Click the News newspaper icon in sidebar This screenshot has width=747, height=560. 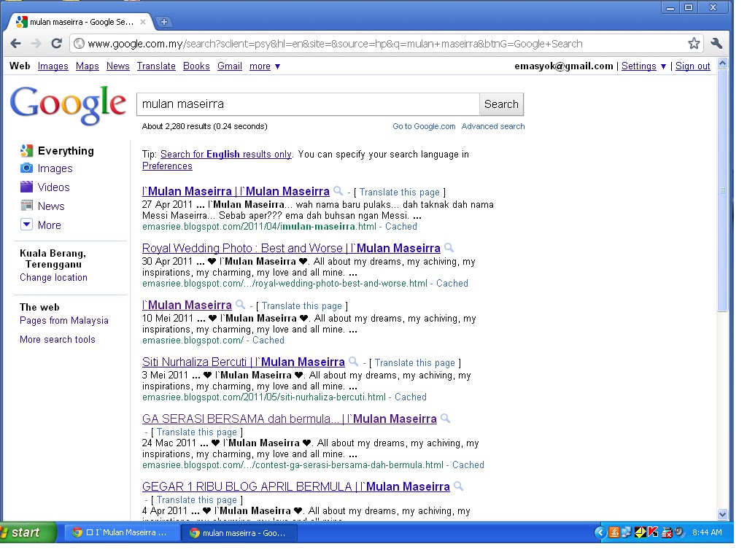[x=26, y=206]
